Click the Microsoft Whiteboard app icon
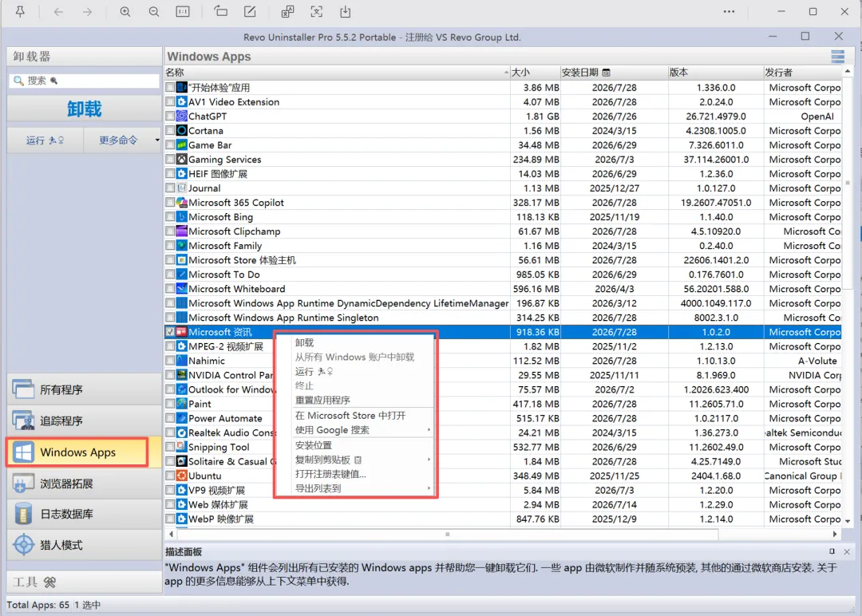The image size is (862, 616). (x=181, y=289)
